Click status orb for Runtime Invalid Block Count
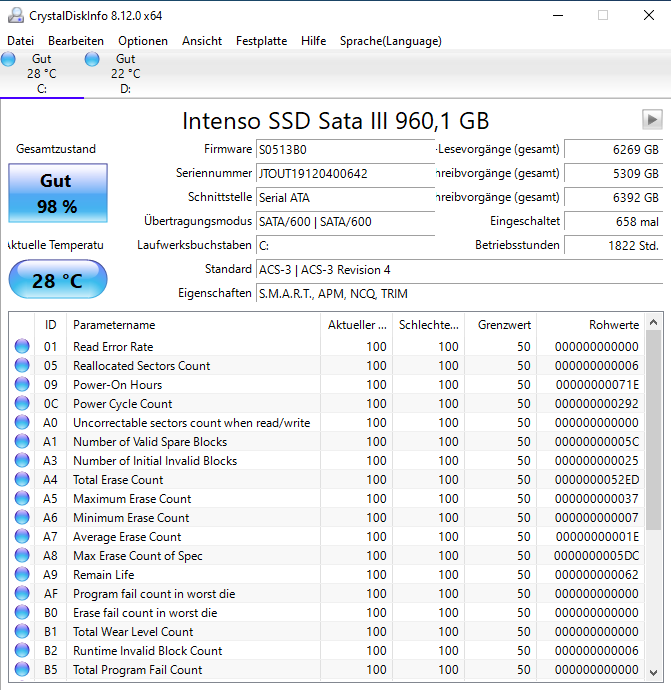Screen dimensions: 671x690 coord(22,650)
